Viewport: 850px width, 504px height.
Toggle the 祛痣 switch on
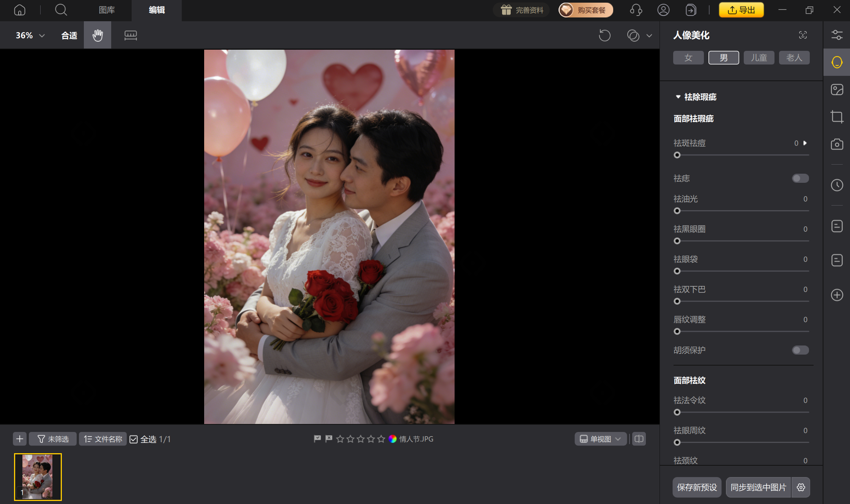800,178
